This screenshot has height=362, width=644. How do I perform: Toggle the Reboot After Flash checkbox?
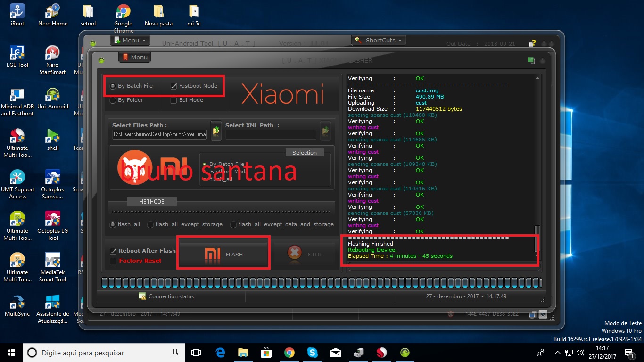coord(113,251)
